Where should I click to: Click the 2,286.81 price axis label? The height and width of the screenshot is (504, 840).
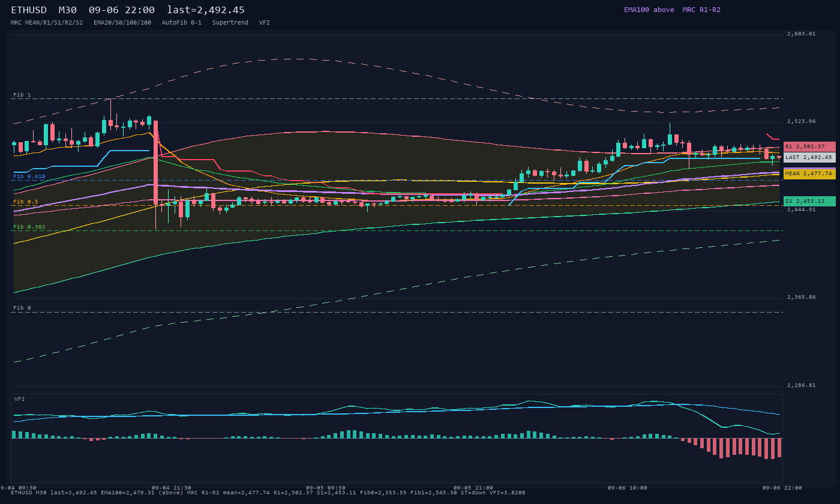tap(802, 385)
